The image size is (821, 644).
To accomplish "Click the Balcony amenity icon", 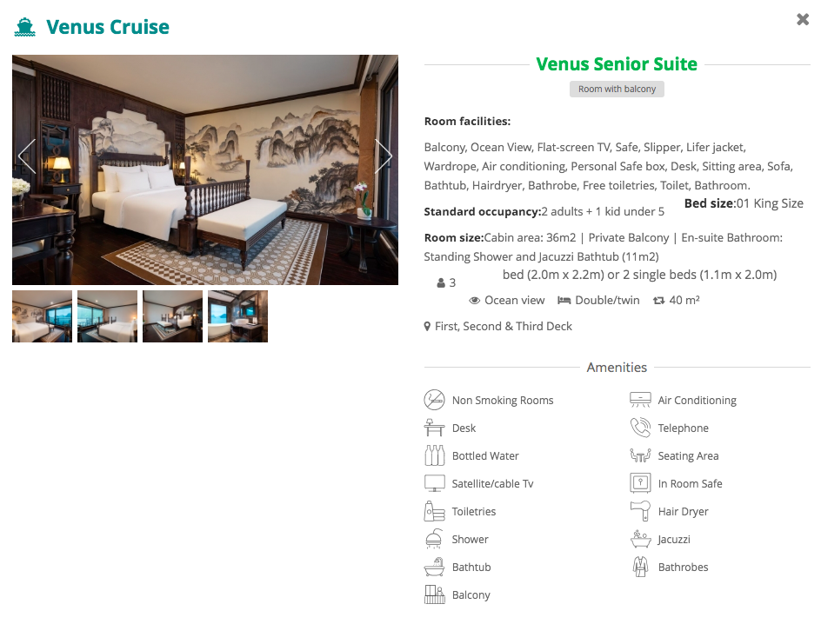I will pyautogui.click(x=434, y=594).
